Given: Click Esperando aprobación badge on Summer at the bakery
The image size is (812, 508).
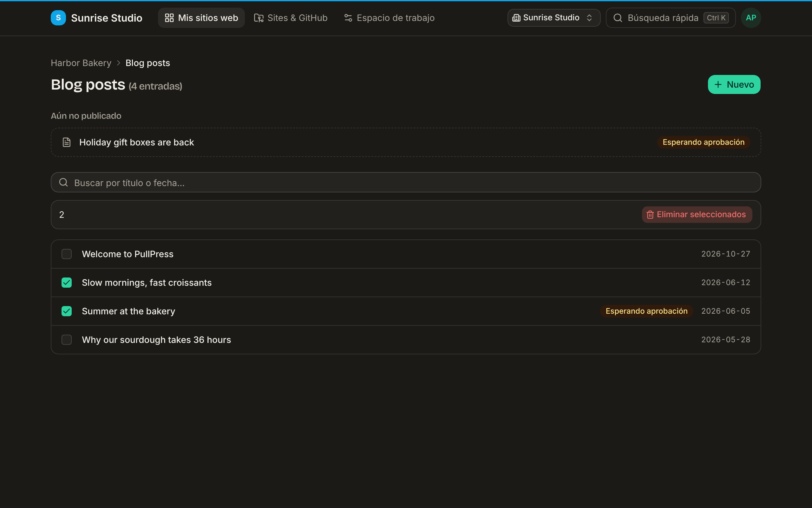Looking at the screenshot, I should pos(646,311).
